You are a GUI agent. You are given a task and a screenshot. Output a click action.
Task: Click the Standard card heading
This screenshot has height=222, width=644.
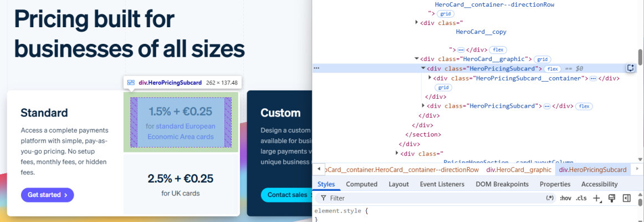[44, 113]
